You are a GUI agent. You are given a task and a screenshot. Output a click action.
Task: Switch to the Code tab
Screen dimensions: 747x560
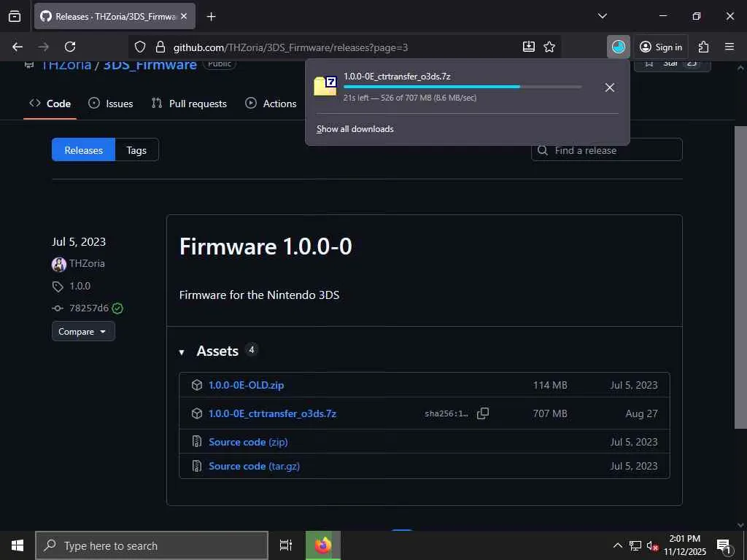tap(50, 104)
